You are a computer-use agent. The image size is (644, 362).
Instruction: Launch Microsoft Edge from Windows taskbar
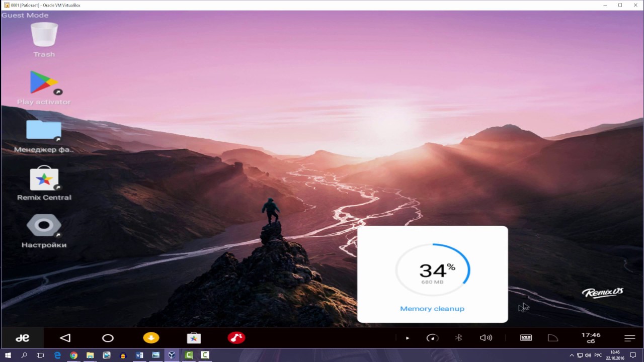57,355
